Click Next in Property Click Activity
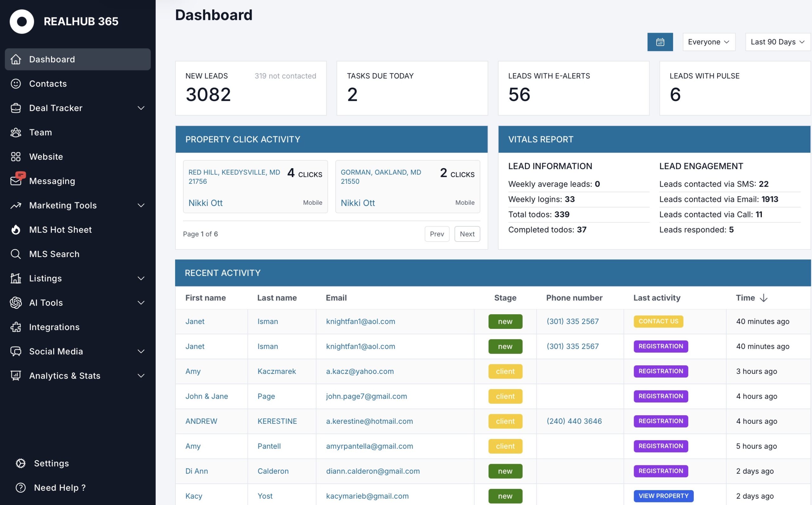The width and height of the screenshot is (812, 505). (467, 234)
